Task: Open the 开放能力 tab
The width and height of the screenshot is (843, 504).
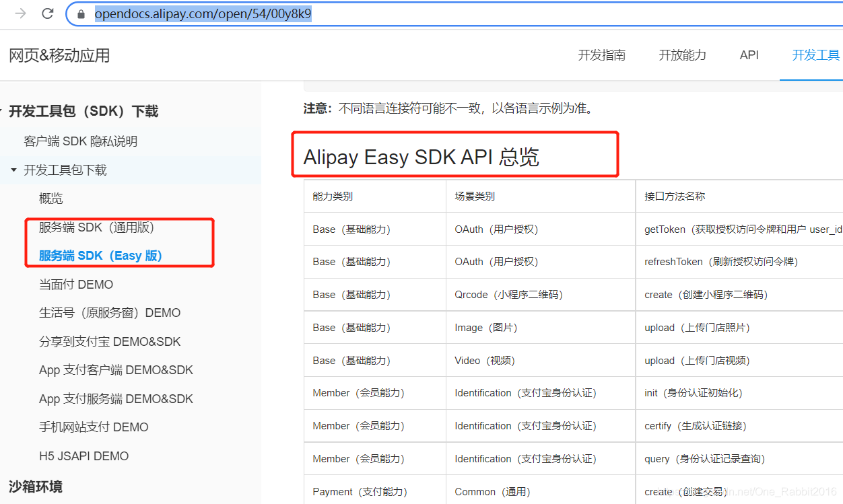Action: tap(683, 55)
